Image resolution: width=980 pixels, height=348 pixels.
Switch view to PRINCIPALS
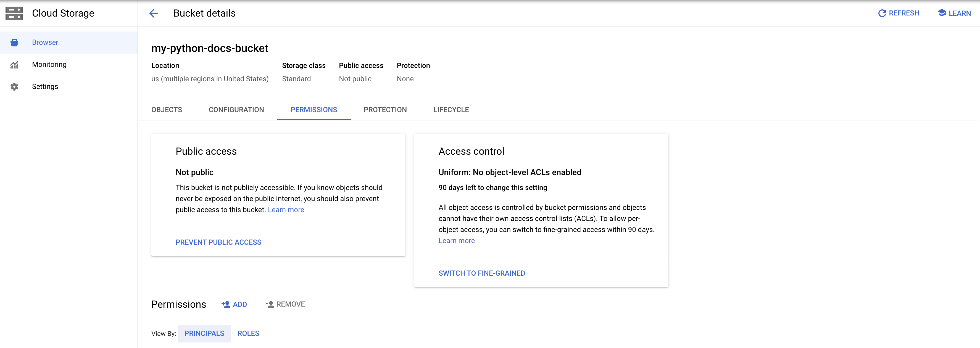(204, 334)
